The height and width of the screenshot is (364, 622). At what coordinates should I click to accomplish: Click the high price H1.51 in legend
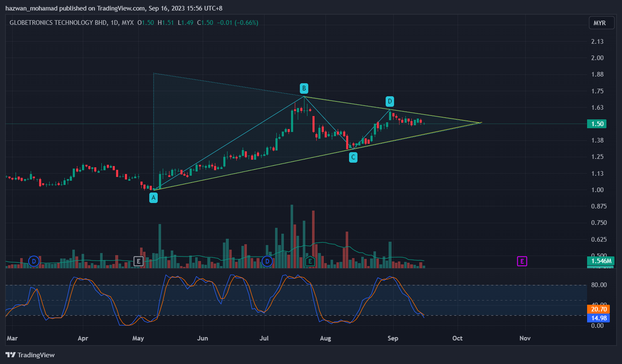[166, 23]
